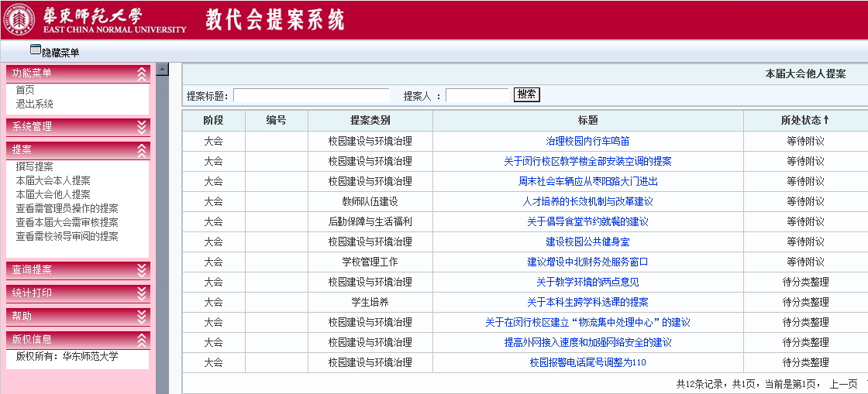Open the 物流集中处理中心 proposal link

point(587,322)
